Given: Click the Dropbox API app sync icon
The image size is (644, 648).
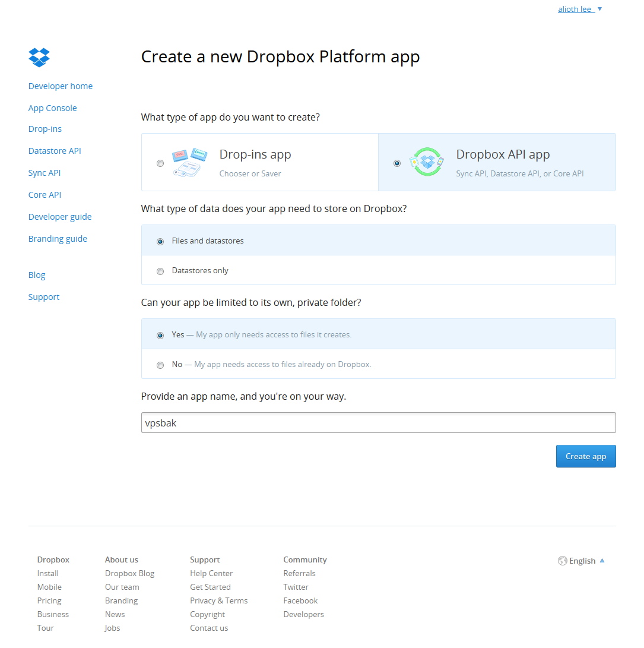Looking at the screenshot, I should [x=427, y=162].
